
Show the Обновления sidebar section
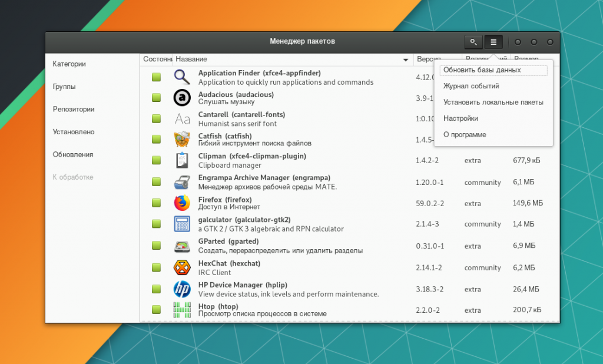click(x=73, y=155)
